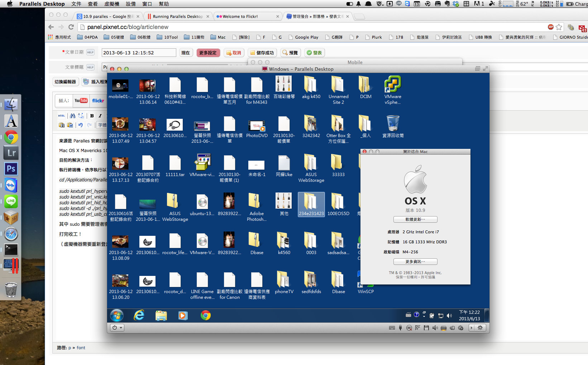Open the 04PDA bookmark folder

pyautogui.click(x=87, y=37)
